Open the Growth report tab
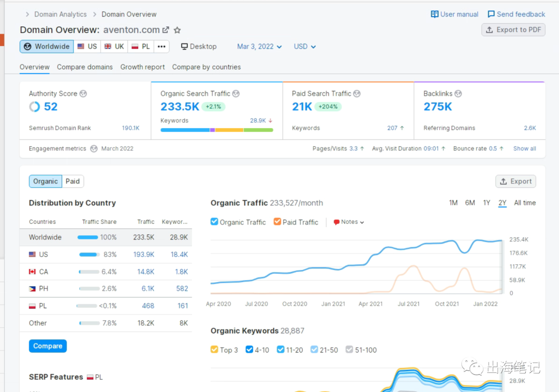Viewport: 559px width, 392px height. pos(142,67)
